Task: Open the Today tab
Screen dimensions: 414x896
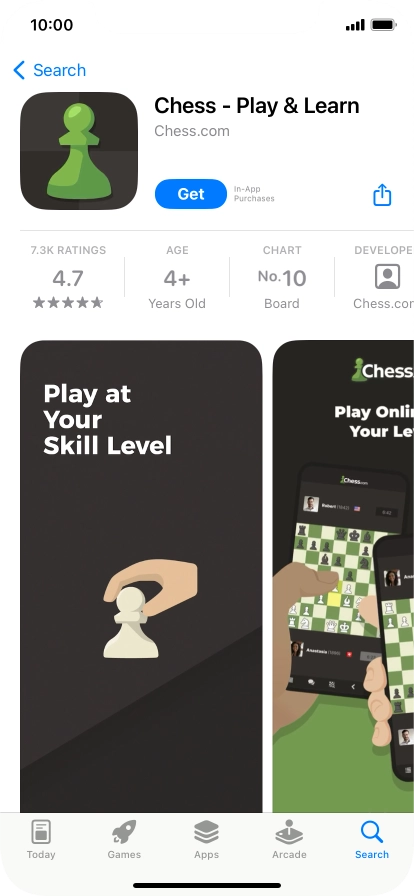Action: 41,840
